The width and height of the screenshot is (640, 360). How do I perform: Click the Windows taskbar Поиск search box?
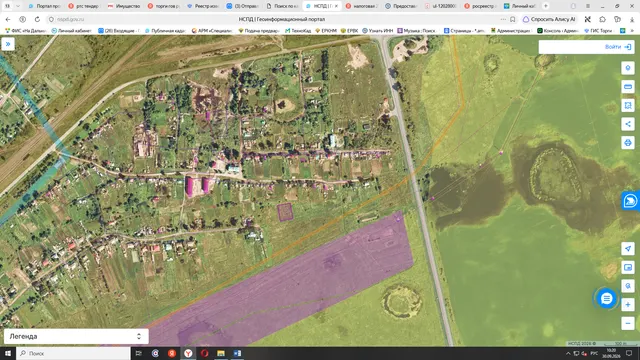pos(73,353)
